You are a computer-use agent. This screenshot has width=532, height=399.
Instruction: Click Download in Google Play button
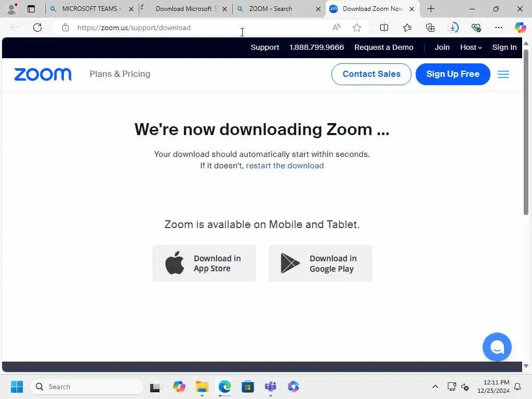[x=321, y=263]
